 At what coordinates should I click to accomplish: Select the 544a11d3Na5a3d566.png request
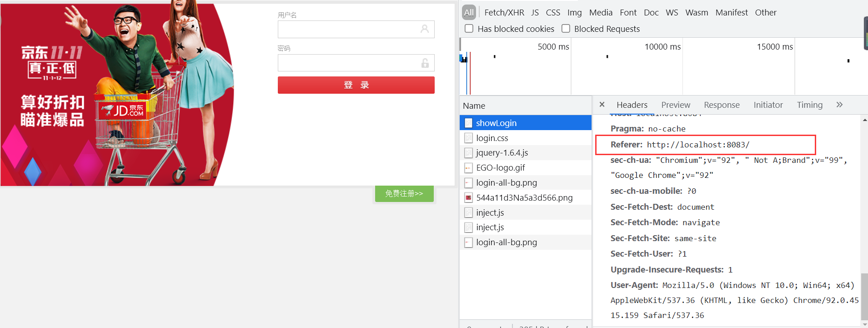click(526, 197)
